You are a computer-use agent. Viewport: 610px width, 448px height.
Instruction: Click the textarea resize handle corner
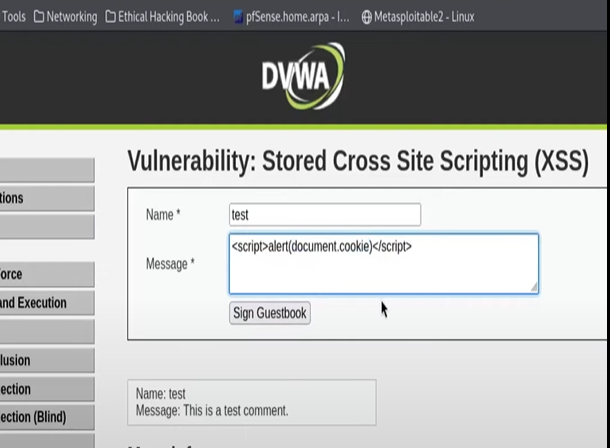point(534,287)
